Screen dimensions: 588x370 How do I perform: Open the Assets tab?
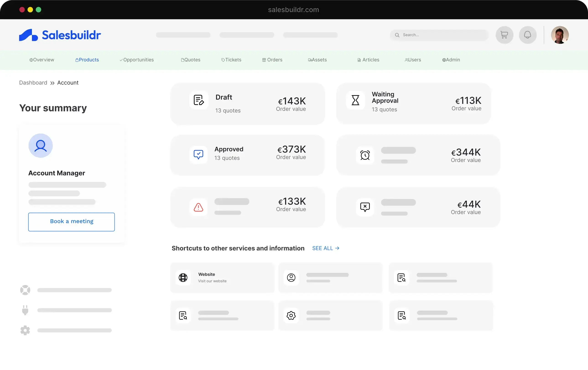point(317,60)
